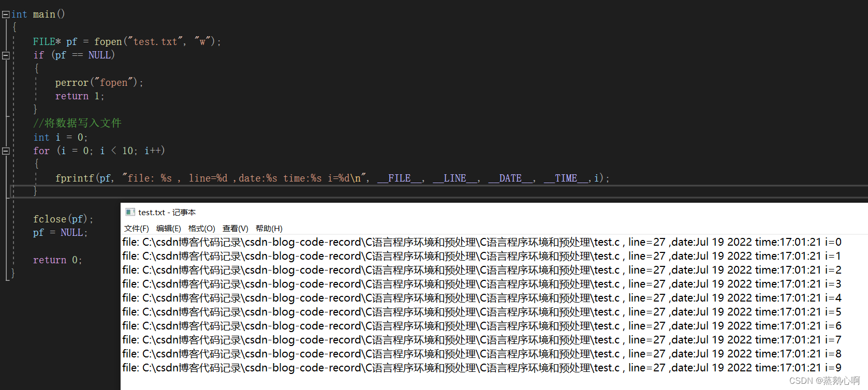This screenshot has width=868, height=390.
Task: Click the Notepad line ending with i=2
Action: click(x=482, y=270)
